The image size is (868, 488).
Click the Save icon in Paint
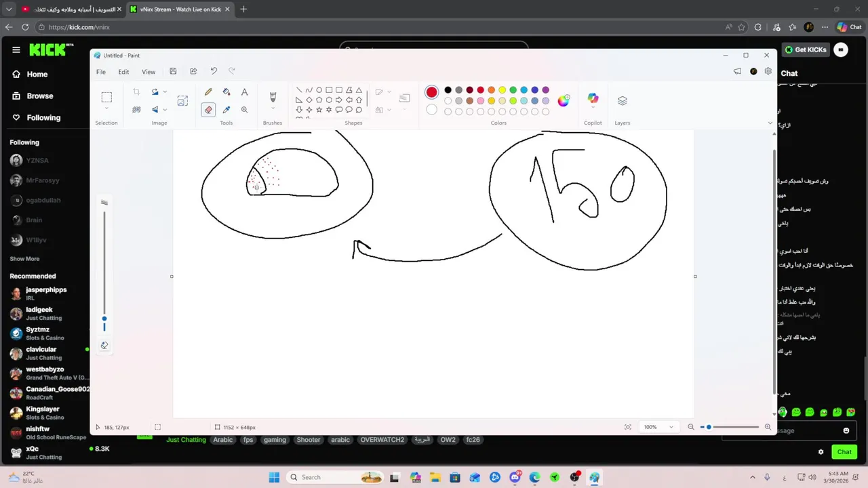point(173,71)
